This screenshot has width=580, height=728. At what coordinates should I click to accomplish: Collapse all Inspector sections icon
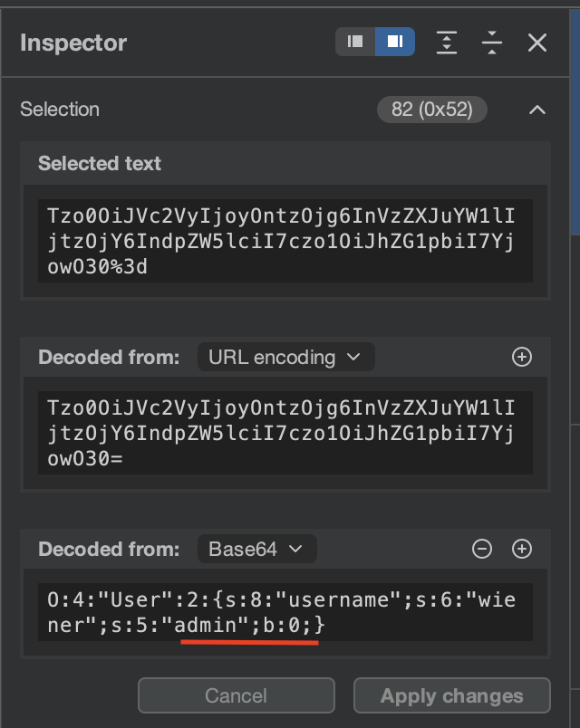tap(492, 42)
